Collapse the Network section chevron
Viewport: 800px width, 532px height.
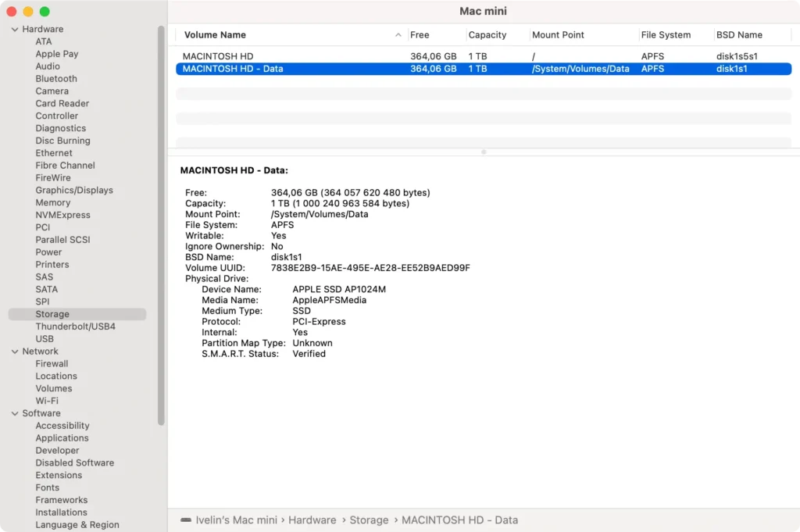[x=14, y=351]
